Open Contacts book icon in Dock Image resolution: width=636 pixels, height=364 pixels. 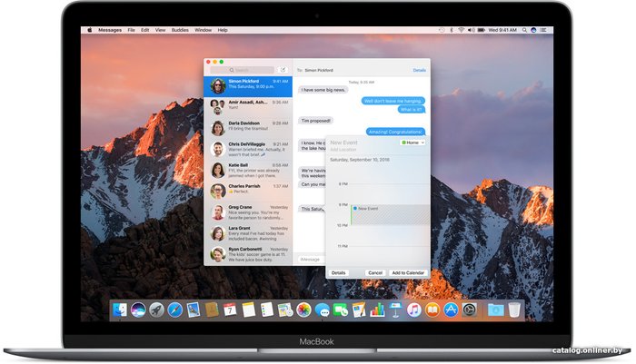[212, 310]
